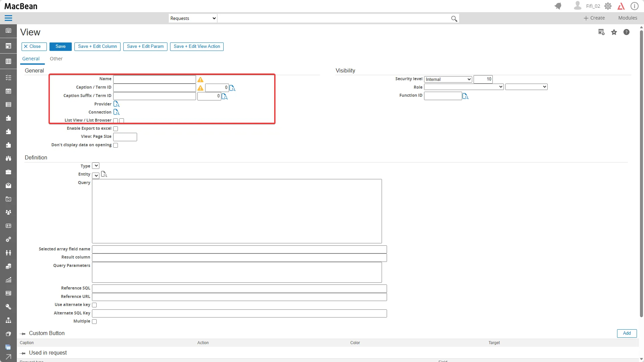
Task: Open the Modules menu
Action: pos(627,18)
